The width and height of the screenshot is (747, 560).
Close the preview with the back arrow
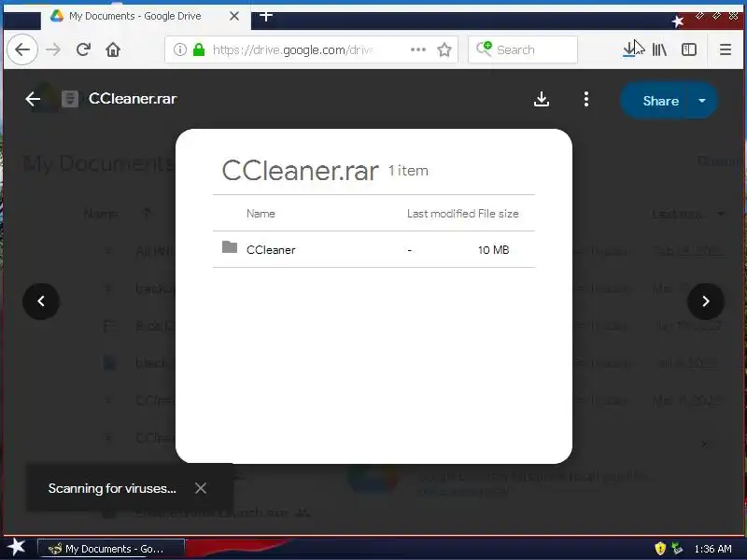(x=33, y=99)
